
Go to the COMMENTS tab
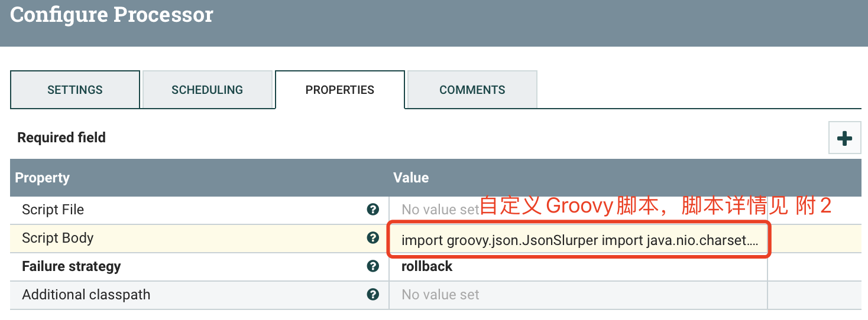pyautogui.click(x=472, y=90)
